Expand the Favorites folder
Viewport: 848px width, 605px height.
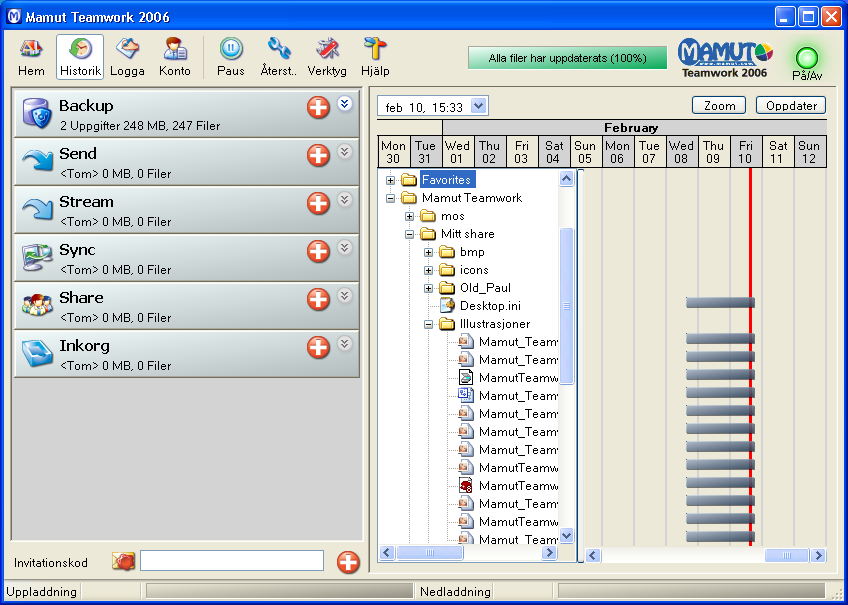(x=390, y=180)
